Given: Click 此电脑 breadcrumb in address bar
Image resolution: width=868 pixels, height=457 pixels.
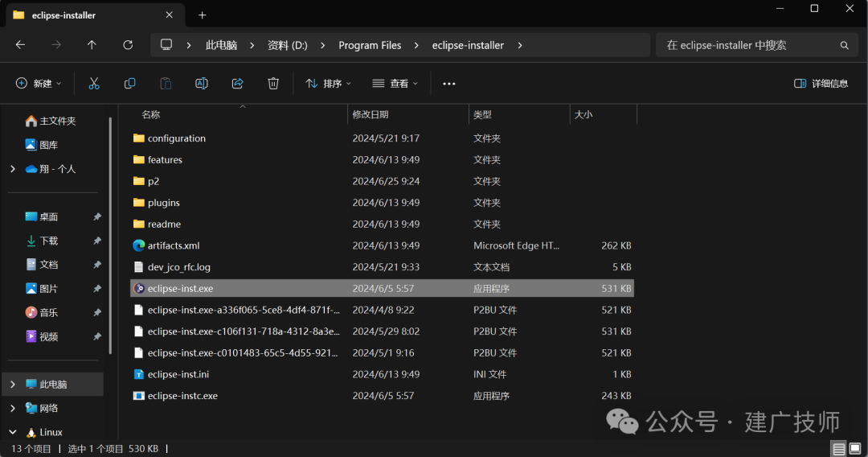Looking at the screenshot, I should (x=222, y=45).
